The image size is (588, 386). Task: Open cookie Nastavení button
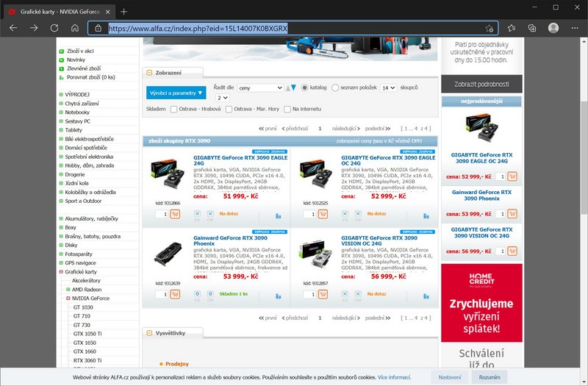[x=449, y=377]
